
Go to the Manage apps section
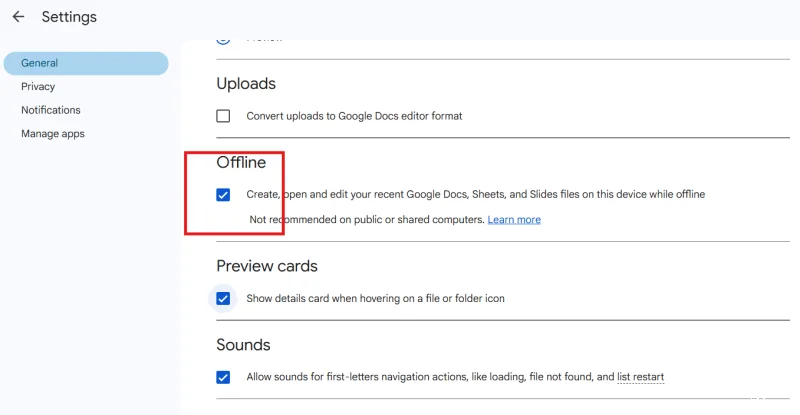click(53, 134)
